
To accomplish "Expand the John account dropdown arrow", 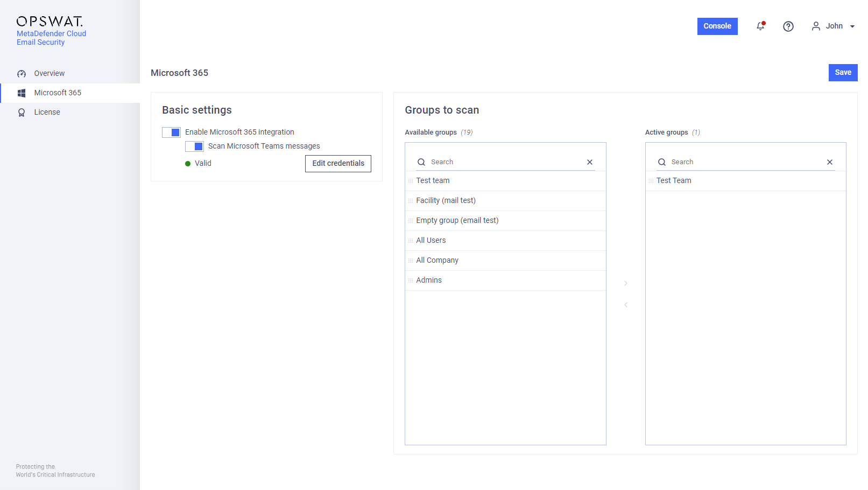I will pyautogui.click(x=852, y=26).
